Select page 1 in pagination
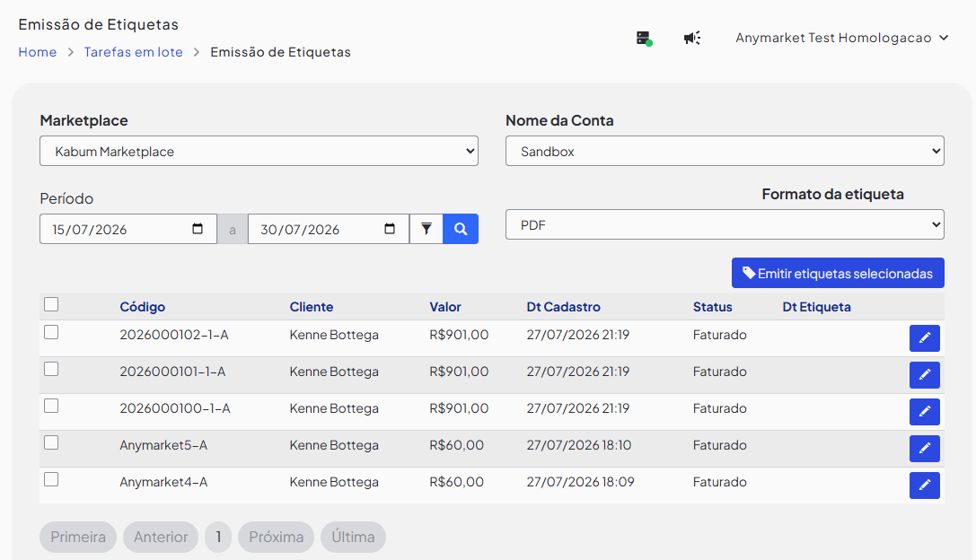The width and height of the screenshot is (976, 560). click(218, 537)
